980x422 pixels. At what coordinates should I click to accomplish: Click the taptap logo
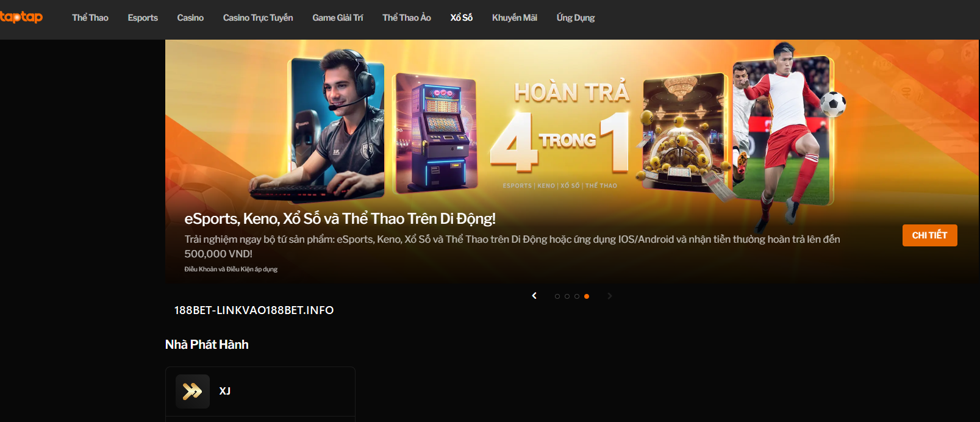pyautogui.click(x=21, y=17)
